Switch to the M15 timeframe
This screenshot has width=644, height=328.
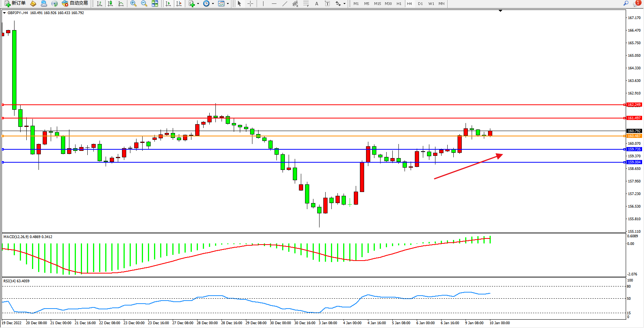[377, 3]
